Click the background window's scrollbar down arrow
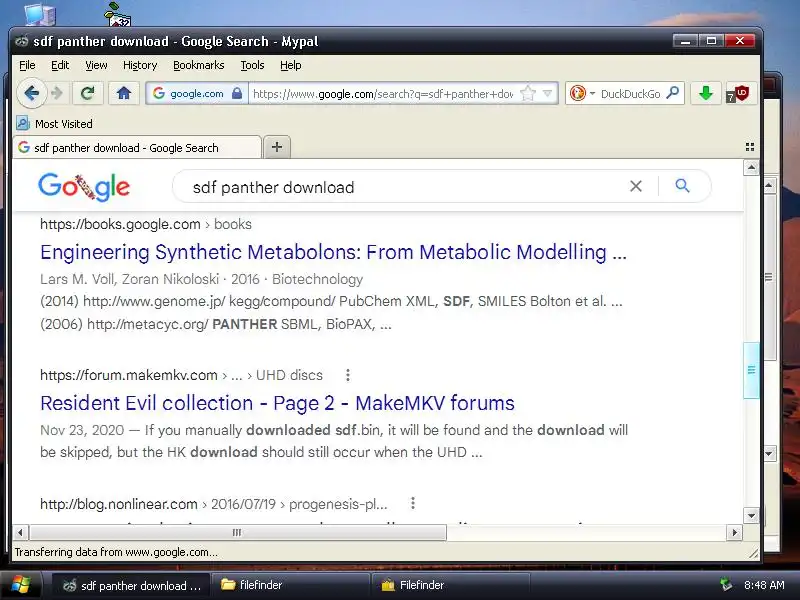This screenshot has width=800, height=600. (770, 453)
